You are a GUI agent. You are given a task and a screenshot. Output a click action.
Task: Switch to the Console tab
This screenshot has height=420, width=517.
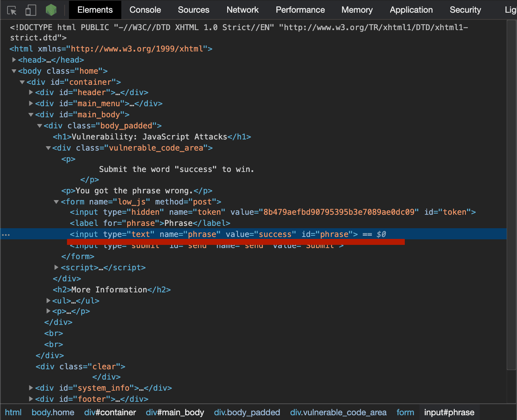[x=145, y=10]
